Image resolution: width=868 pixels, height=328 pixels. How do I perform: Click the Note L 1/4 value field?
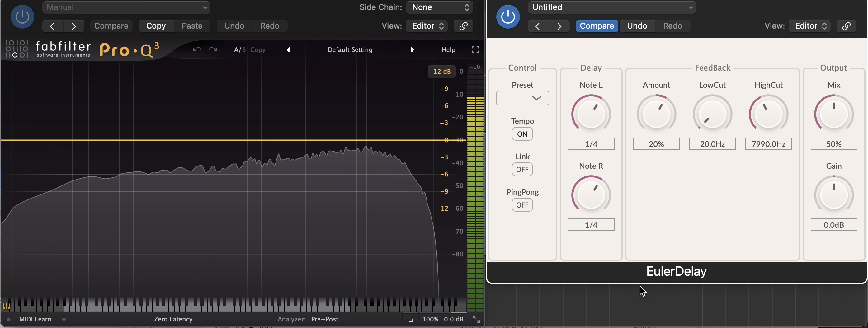[591, 144]
